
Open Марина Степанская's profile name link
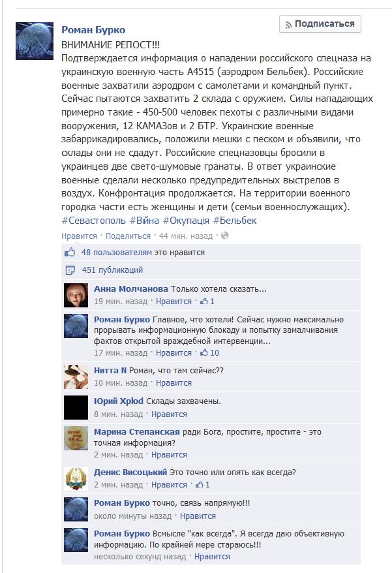(x=136, y=431)
